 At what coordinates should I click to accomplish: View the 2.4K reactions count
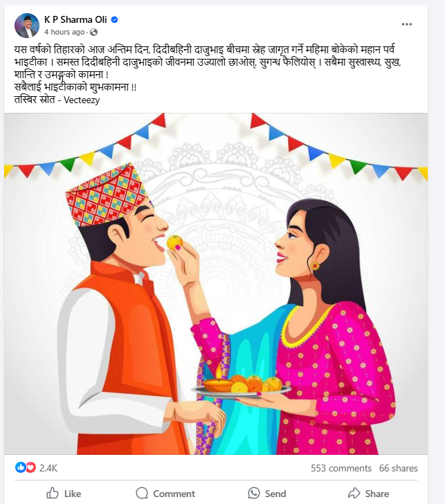tap(48, 468)
